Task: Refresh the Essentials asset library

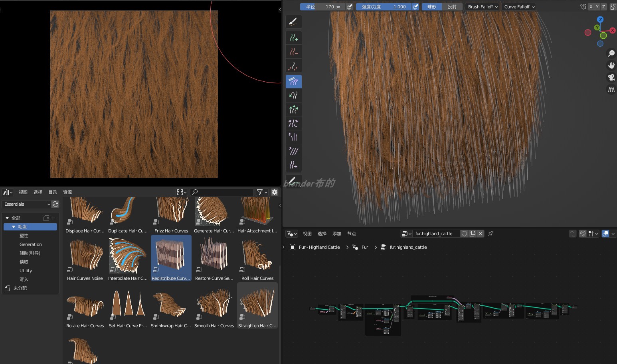Action: [x=55, y=204]
